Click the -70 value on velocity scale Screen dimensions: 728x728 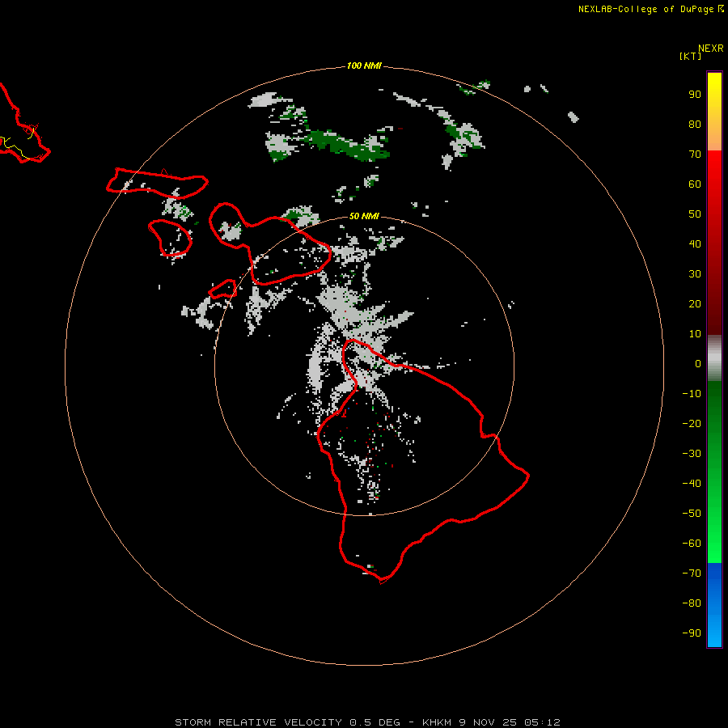[692, 574]
